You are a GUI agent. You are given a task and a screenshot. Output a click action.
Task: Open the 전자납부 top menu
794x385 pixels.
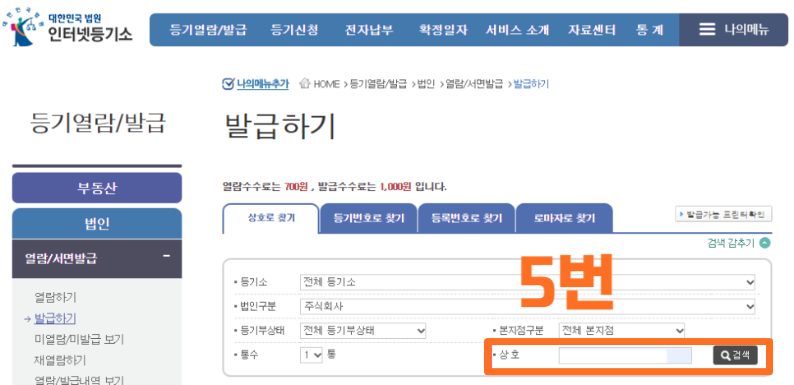pos(369,30)
